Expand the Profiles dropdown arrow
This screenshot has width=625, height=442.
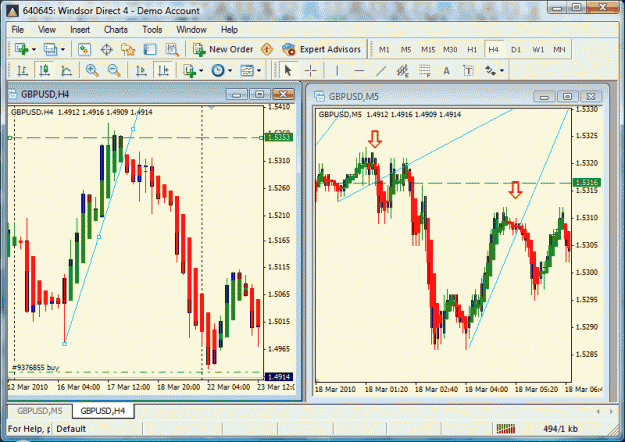[63, 49]
